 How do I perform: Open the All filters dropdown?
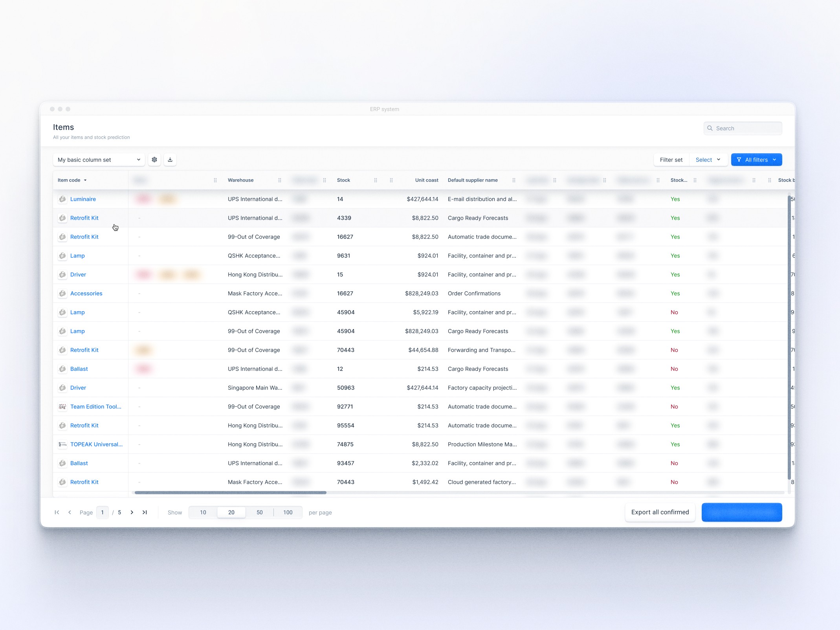click(x=756, y=160)
